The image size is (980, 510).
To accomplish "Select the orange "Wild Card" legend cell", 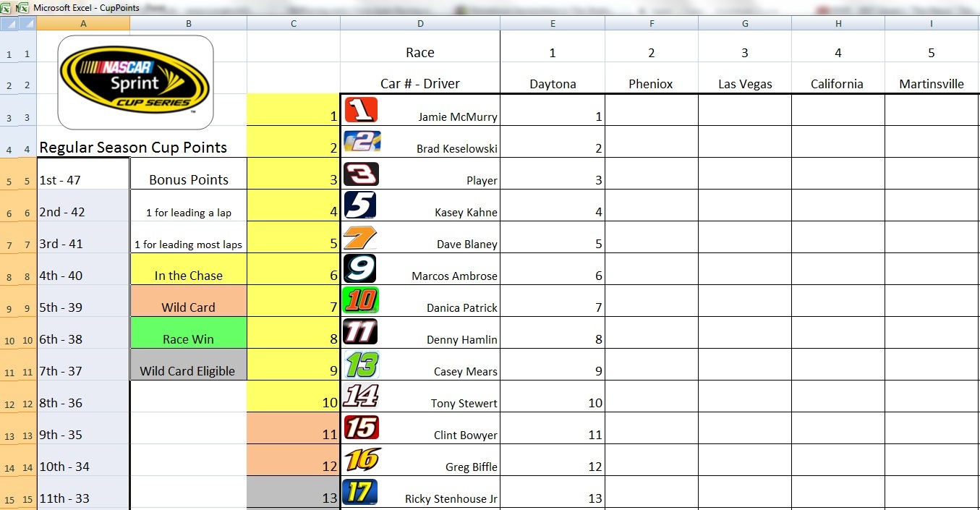I will click(189, 301).
